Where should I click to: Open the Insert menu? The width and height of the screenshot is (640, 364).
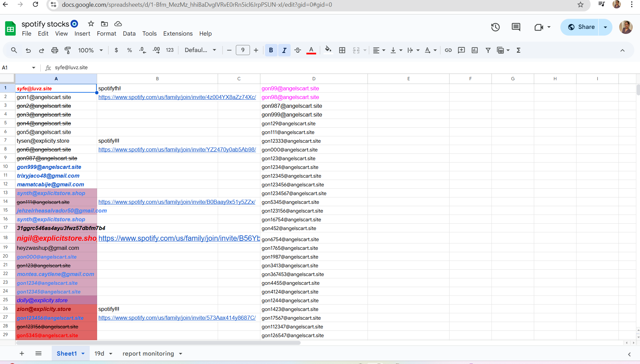pyautogui.click(x=82, y=34)
